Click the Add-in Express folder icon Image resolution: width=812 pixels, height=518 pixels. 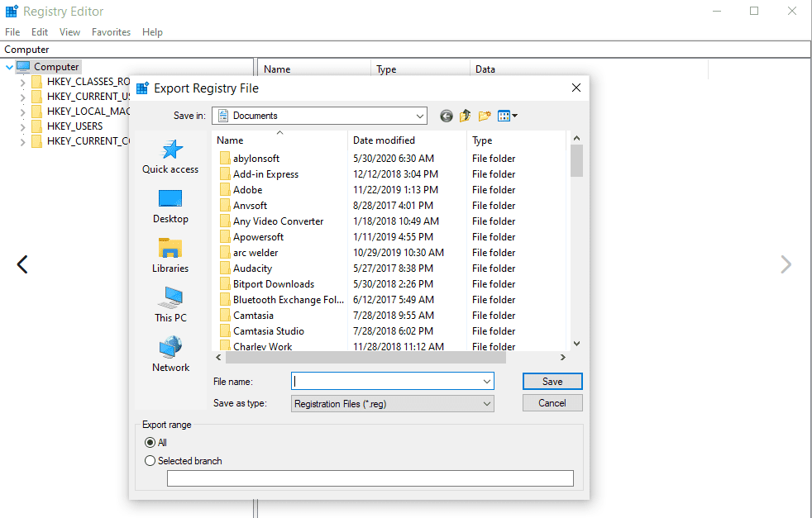(x=225, y=173)
